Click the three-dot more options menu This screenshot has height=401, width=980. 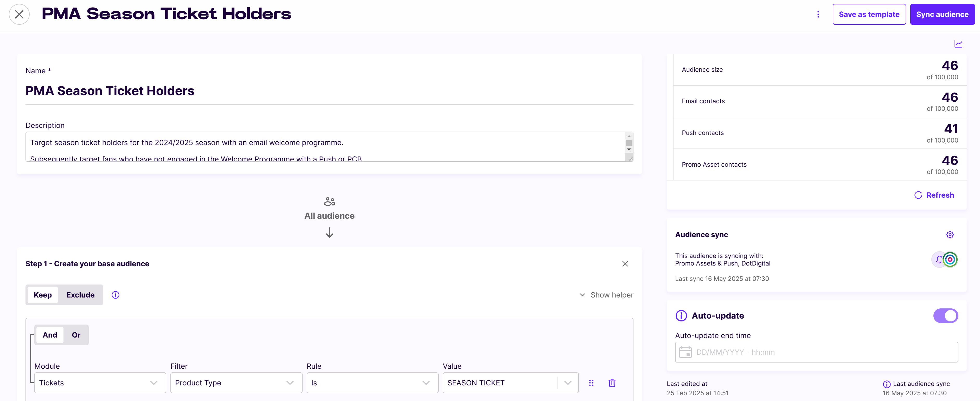point(818,15)
